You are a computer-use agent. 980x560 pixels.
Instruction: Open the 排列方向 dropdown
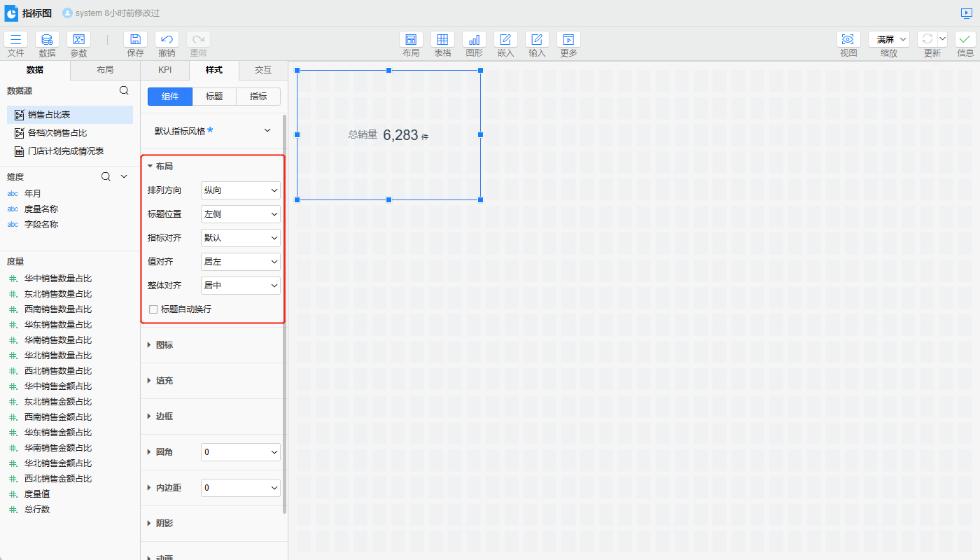(240, 190)
